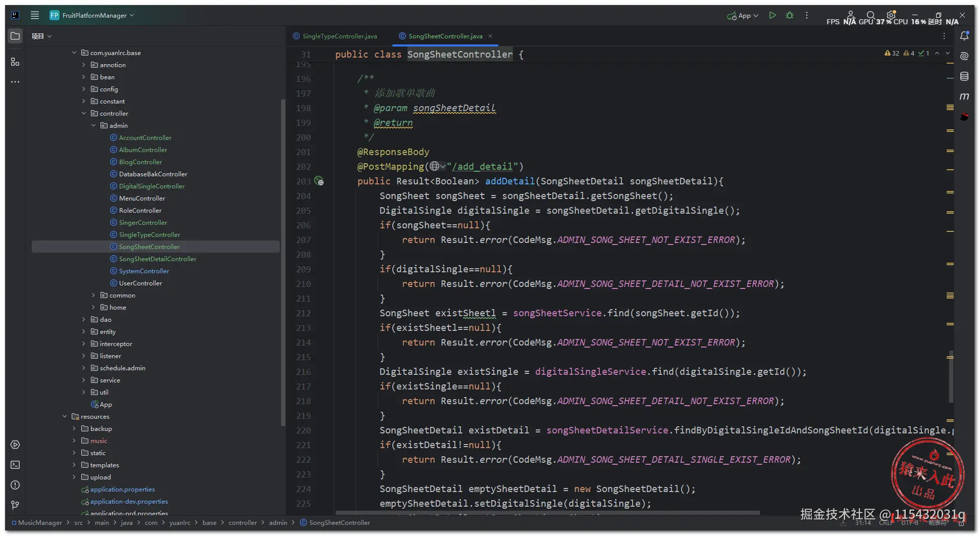Image resolution: width=980 pixels, height=536 pixels.
Task: Open the Project tool window
Action: [x=15, y=36]
